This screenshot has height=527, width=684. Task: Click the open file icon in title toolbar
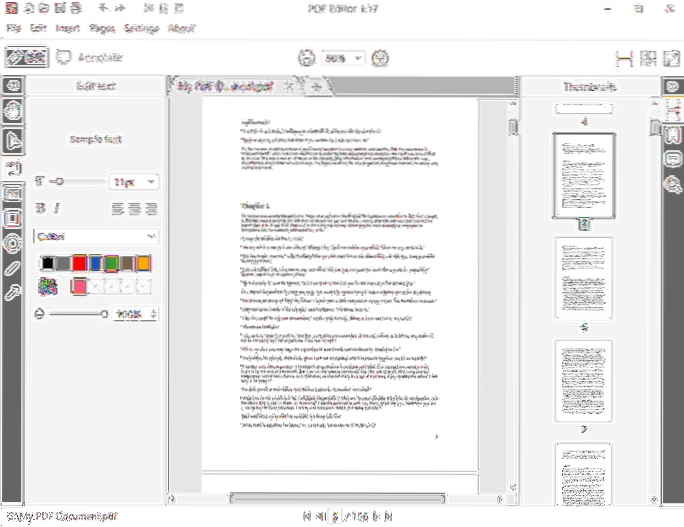[44, 8]
